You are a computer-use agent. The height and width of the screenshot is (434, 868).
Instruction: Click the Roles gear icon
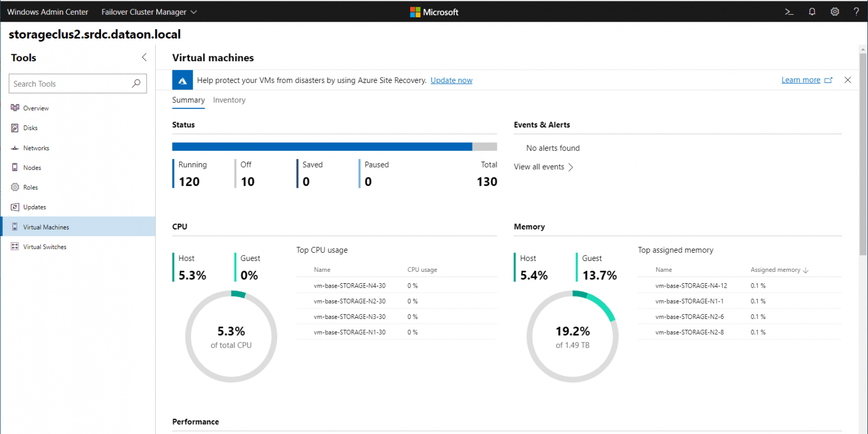[x=15, y=187]
